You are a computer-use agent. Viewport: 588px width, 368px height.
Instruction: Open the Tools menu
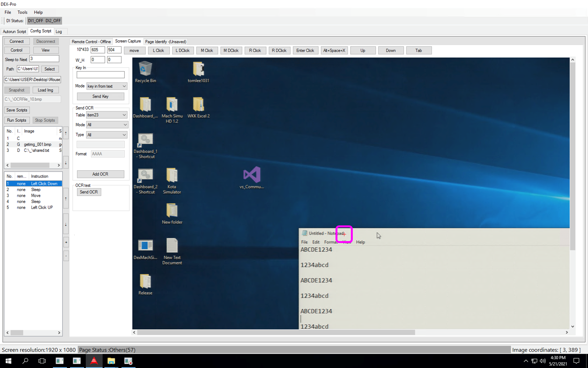coord(22,12)
